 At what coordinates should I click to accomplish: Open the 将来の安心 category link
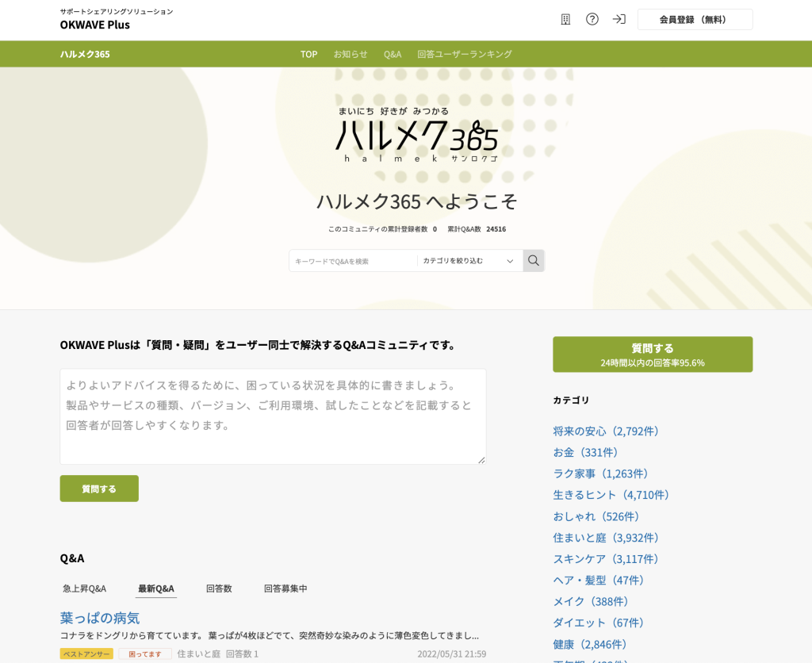pyautogui.click(x=607, y=431)
